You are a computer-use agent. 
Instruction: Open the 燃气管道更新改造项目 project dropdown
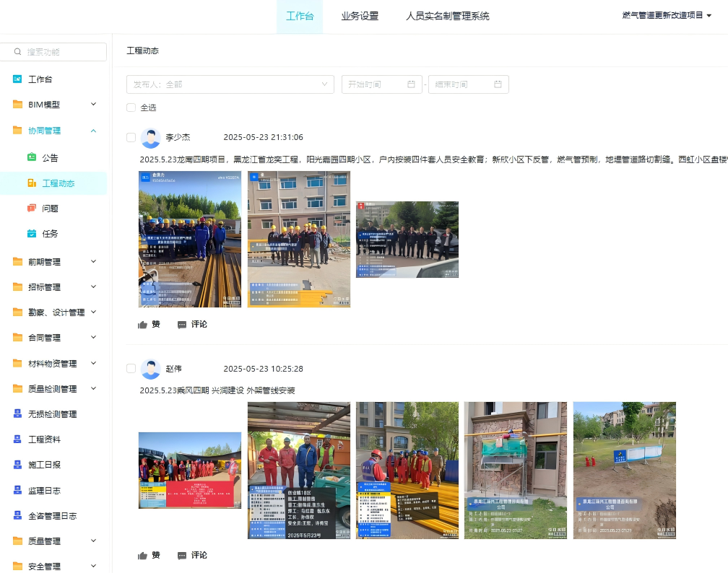(666, 15)
